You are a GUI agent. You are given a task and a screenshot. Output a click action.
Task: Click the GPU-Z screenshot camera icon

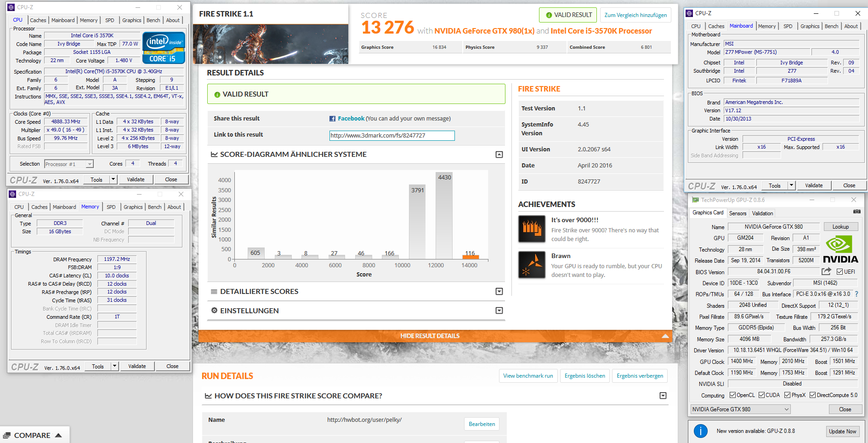[x=857, y=212]
